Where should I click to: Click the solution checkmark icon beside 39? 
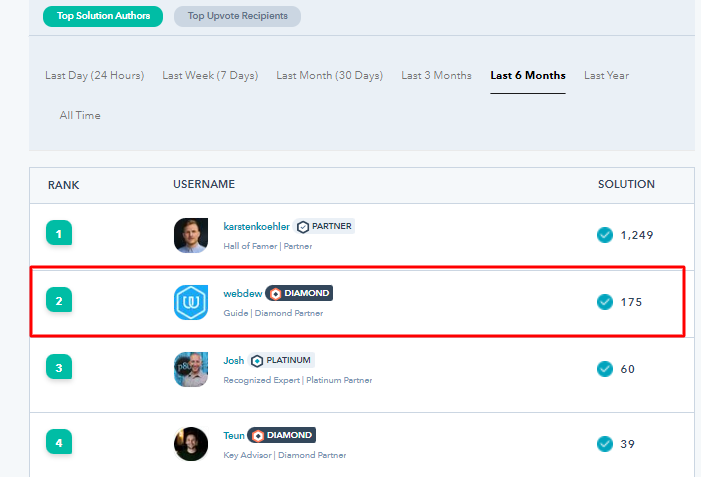(604, 444)
